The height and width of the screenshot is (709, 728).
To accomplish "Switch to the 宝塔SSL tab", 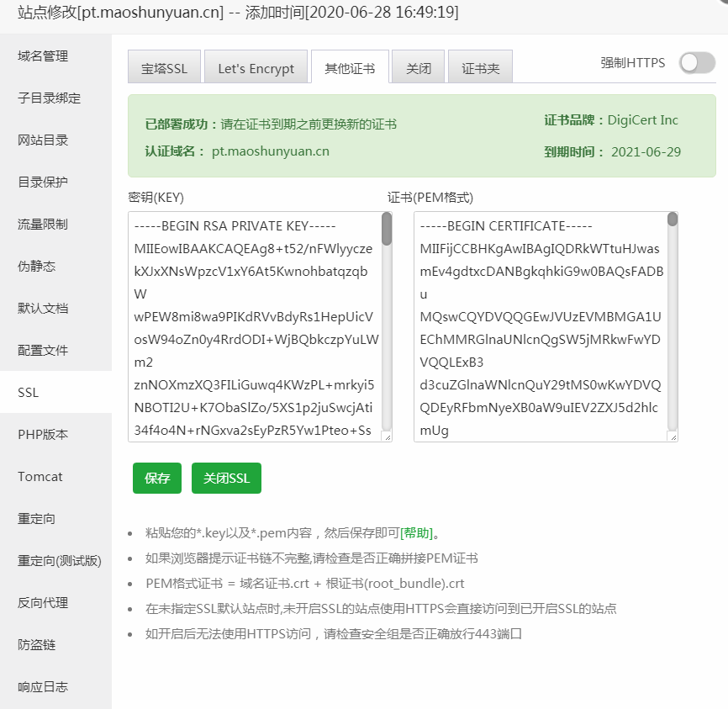I will [x=164, y=68].
